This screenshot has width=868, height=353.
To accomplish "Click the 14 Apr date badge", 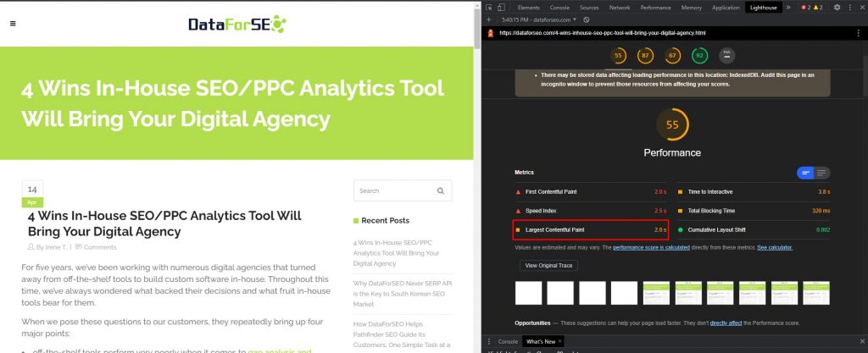I will [x=32, y=194].
